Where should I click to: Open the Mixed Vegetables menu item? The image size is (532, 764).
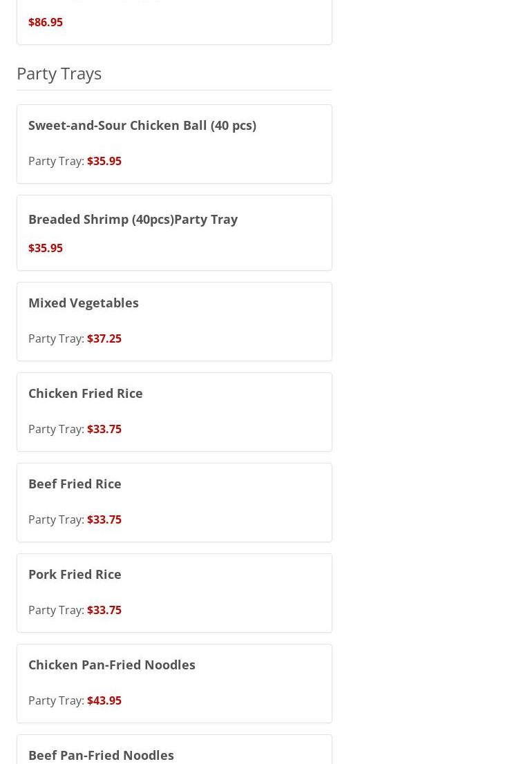click(83, 303)
